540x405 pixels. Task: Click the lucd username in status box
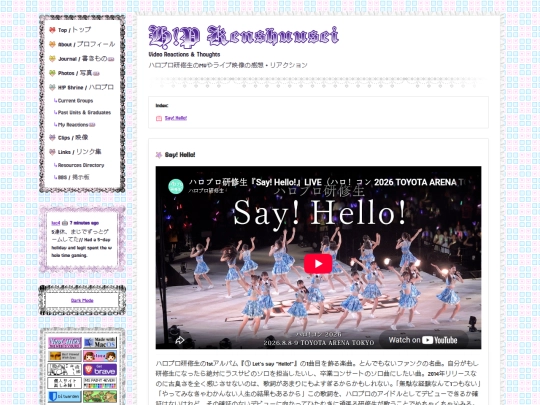(x=55, y=223)
